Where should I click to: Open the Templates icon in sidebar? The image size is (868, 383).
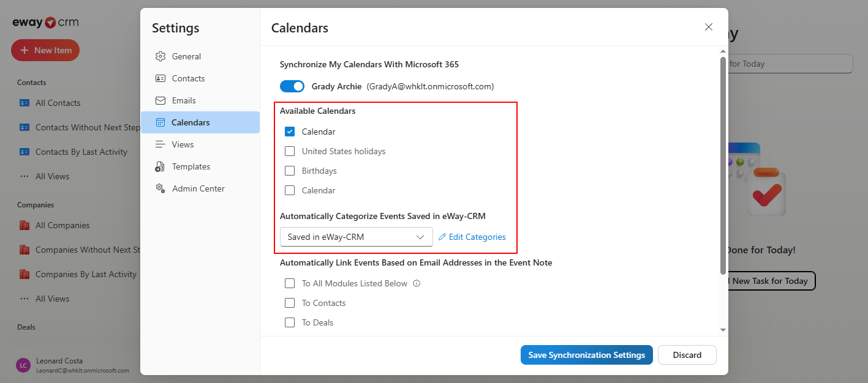(x=160, y=166)
